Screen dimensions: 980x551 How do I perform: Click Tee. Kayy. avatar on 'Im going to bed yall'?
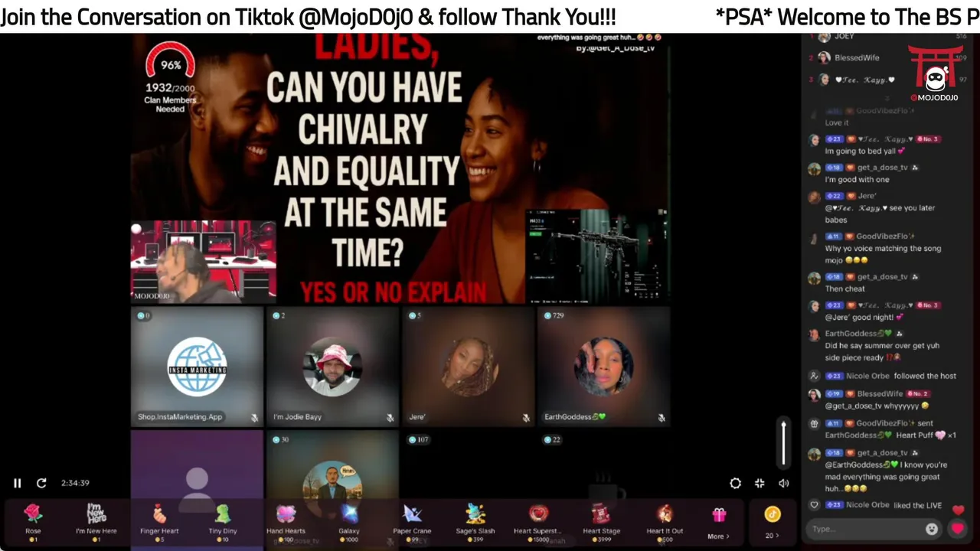click(x=814, y=141)
